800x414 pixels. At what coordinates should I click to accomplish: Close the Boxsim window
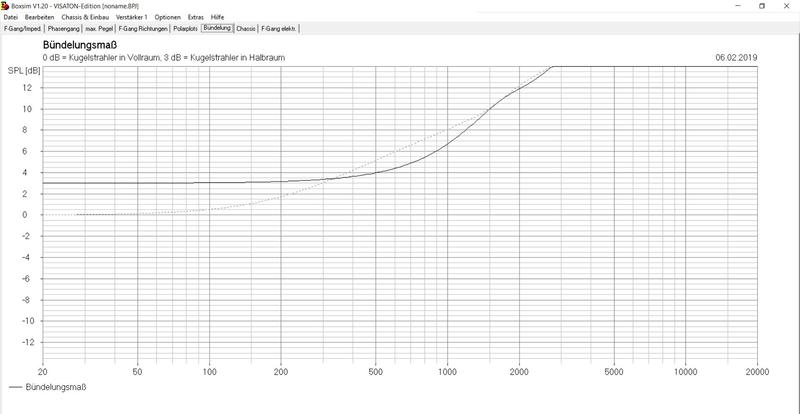pos(786,6)
